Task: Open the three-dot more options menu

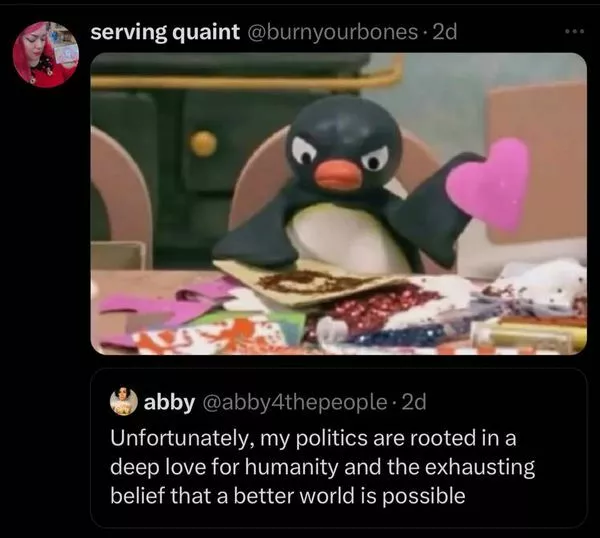Action: 574,31
